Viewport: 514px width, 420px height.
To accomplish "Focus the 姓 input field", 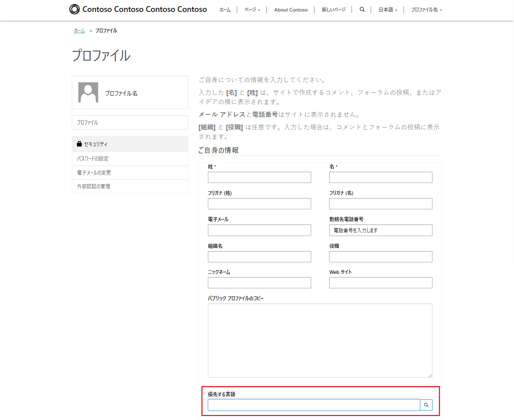I will (260, 177).
